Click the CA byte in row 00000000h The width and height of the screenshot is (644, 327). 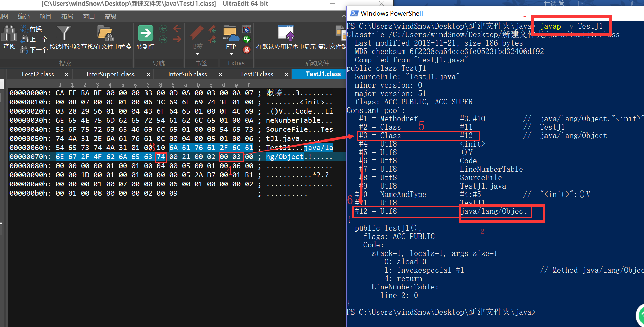pos(60,93)
